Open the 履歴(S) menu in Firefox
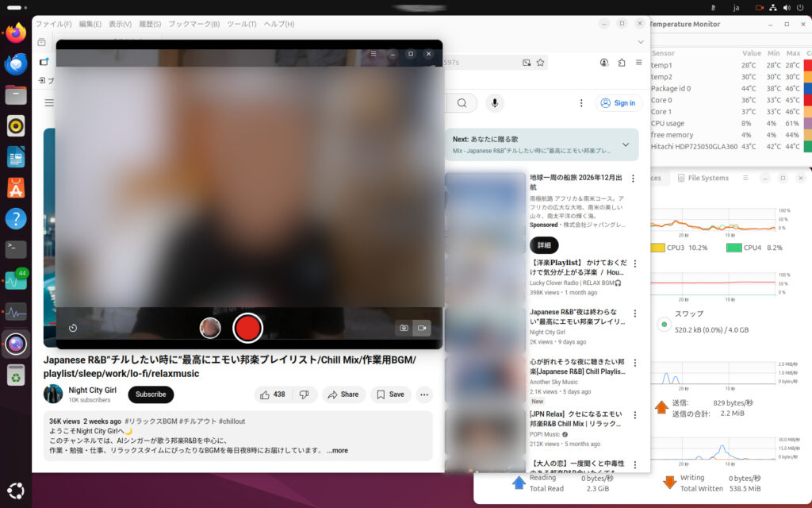812x508 pixels. (x=150, y=24)
